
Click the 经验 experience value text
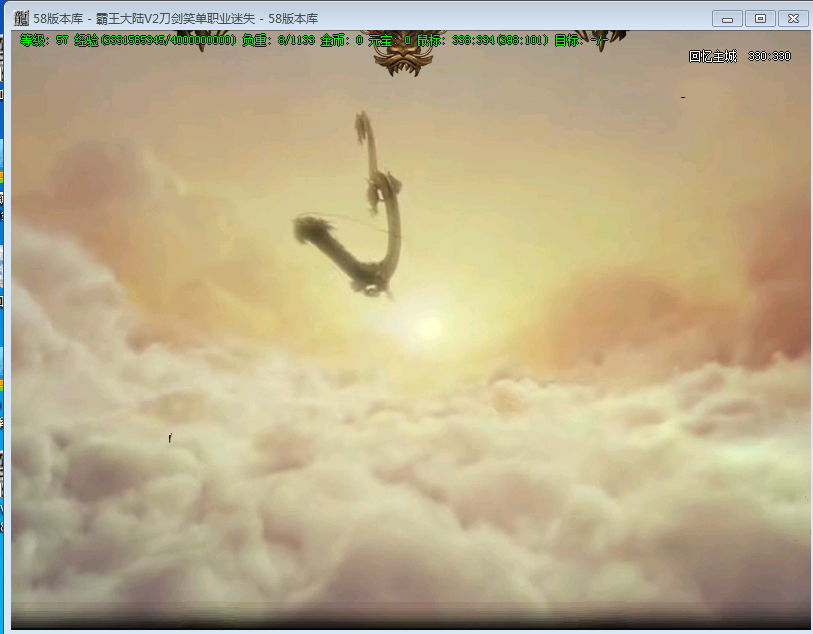pos(155,40)
